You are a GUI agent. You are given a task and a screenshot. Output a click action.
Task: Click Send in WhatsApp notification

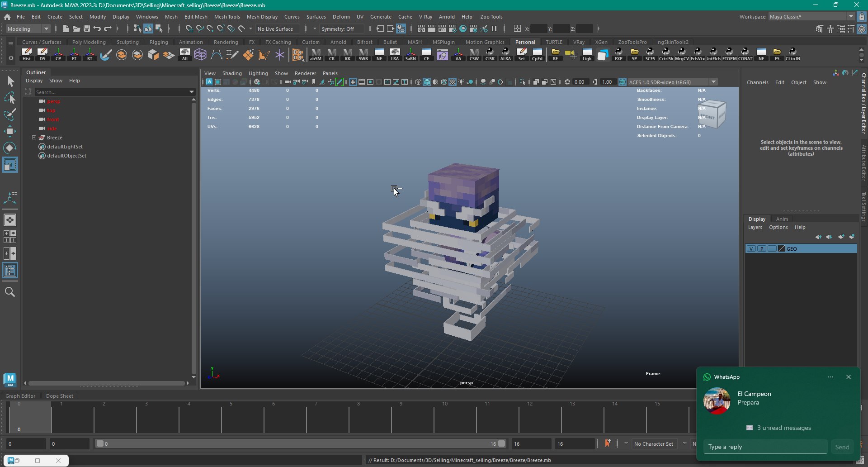click(x=842, y=447)
